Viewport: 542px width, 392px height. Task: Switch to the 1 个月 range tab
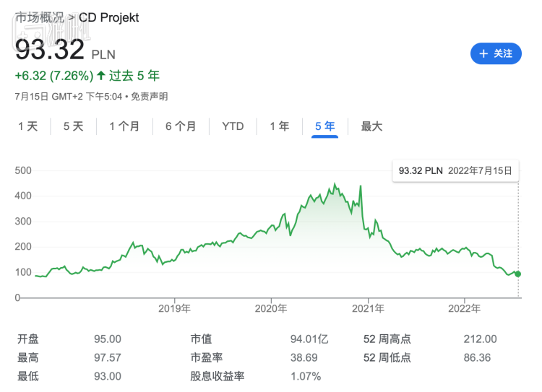(124, 126)
